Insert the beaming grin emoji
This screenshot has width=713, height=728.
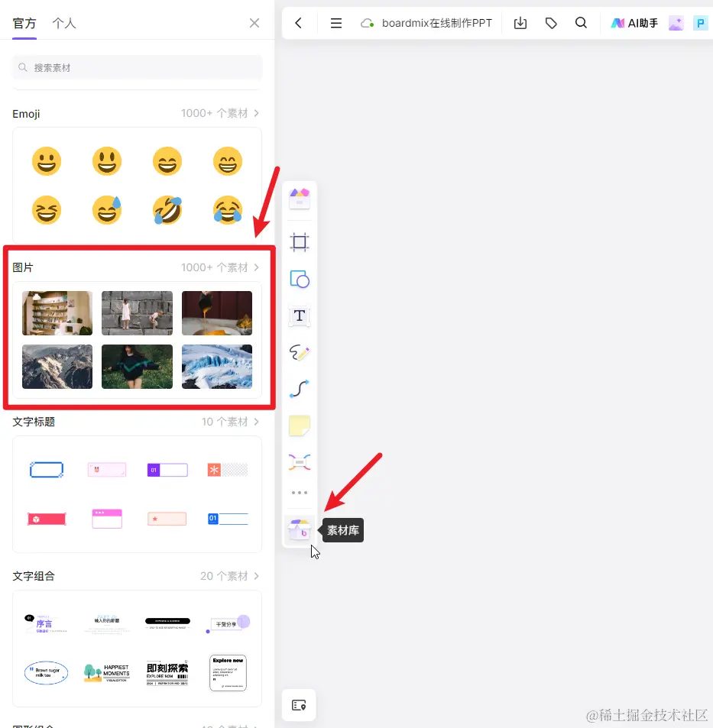point(228,161)
